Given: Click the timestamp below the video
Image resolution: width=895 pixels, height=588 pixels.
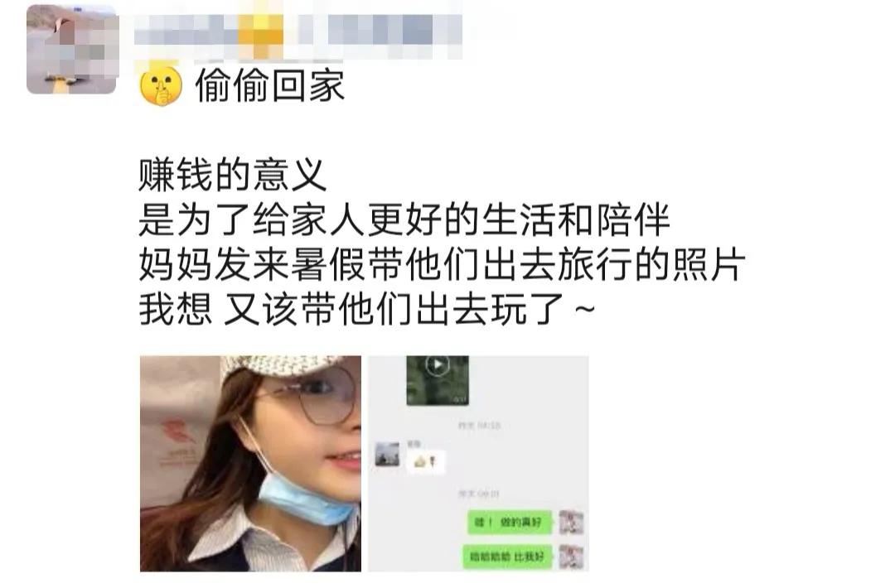Looking at the screenshot, I should point(479,426).
